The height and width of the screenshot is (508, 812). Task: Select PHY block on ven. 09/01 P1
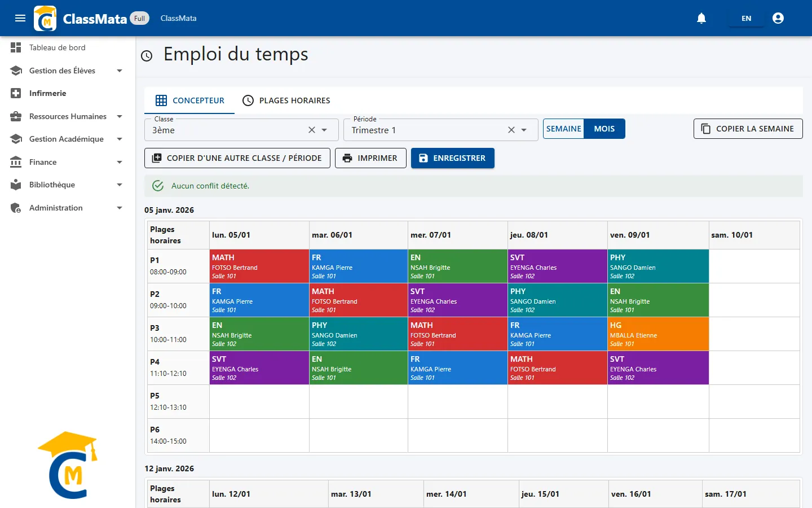(x=658, y=266)
